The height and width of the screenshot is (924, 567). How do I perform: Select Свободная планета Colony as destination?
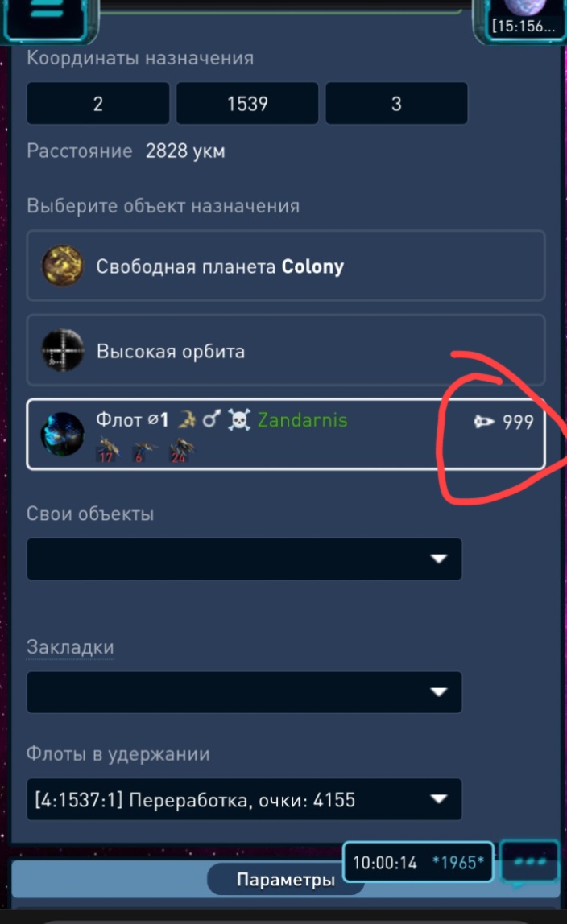coord(286,266)
